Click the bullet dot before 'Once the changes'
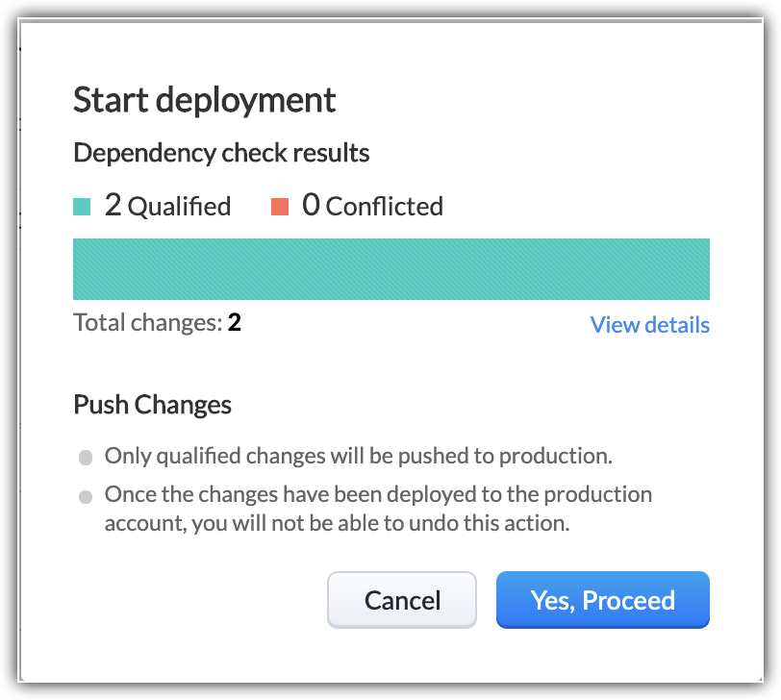Viewport: 781px width, 700px height. pos(86,497)
